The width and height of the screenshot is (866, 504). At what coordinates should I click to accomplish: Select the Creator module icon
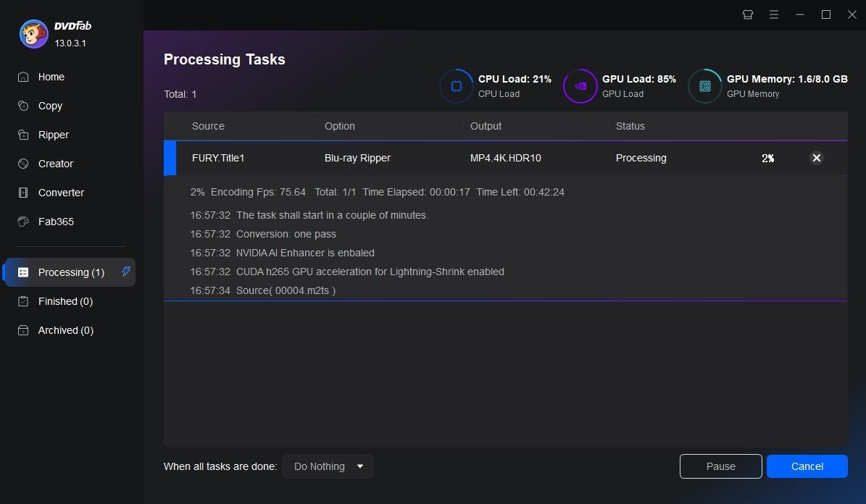coord(23,164)
